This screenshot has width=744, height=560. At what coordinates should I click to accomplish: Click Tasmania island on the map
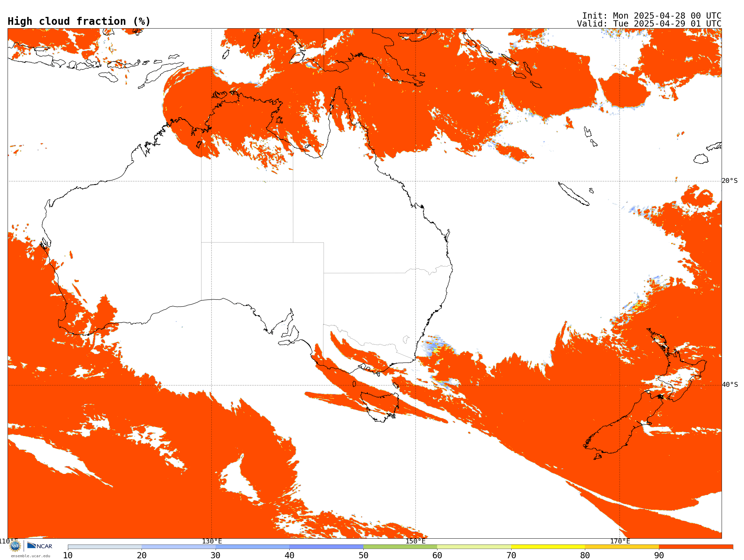[380, 407]
